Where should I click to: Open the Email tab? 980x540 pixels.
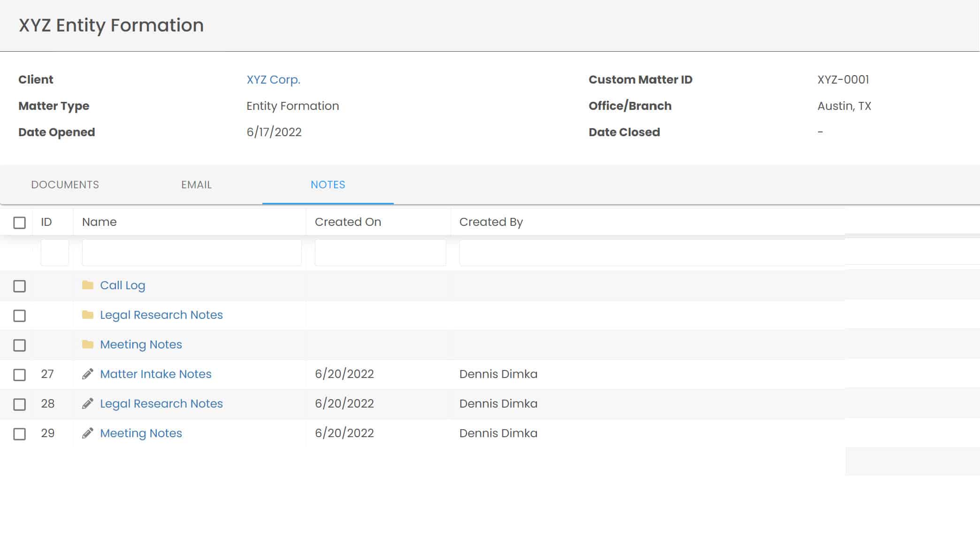196,185
